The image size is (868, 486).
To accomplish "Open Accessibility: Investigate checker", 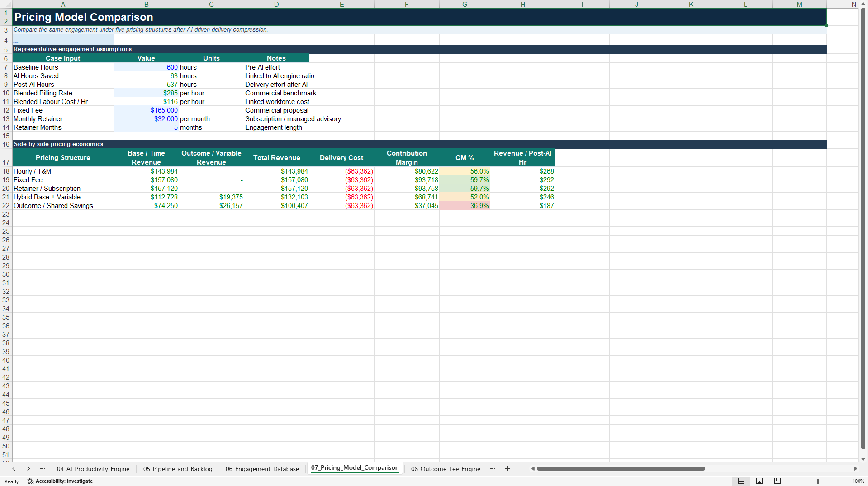I will click(60, 481).
